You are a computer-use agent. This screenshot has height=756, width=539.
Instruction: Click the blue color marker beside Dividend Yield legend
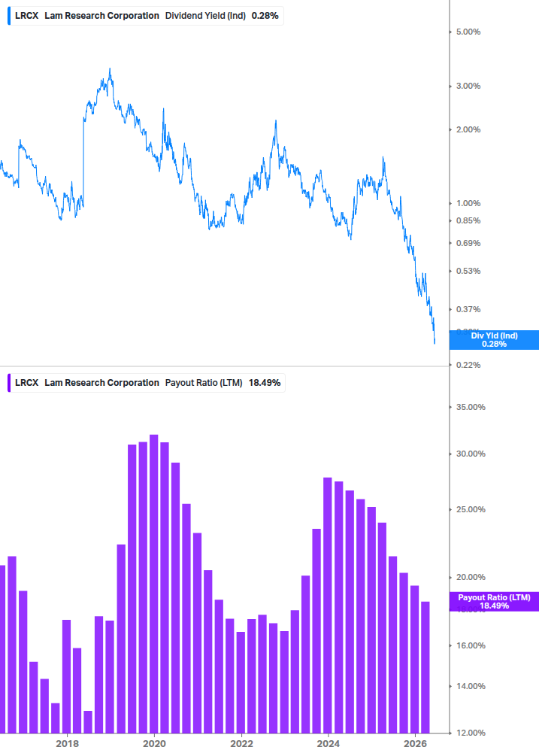click(x=9, y=16)
